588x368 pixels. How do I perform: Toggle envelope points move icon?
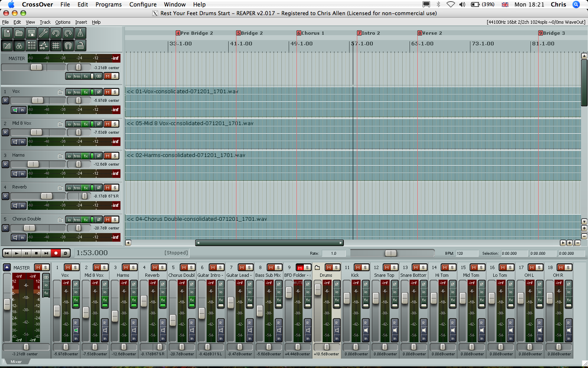tap(44, 45)
